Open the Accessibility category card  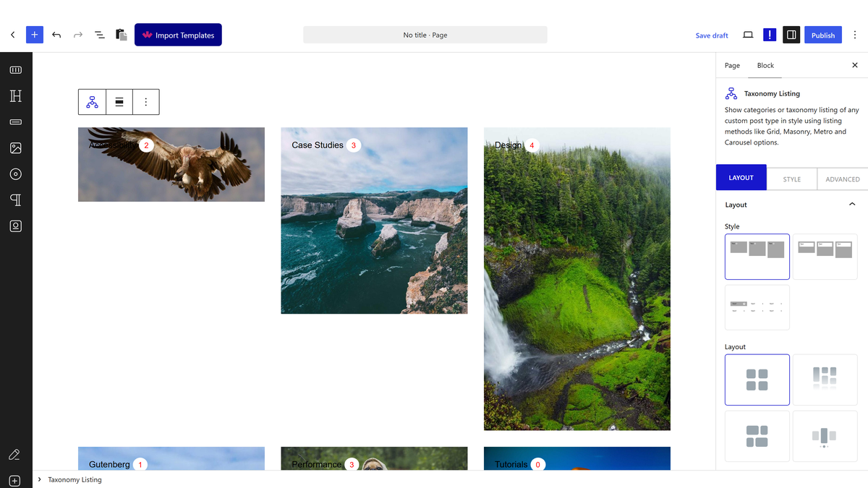point(171,165)
